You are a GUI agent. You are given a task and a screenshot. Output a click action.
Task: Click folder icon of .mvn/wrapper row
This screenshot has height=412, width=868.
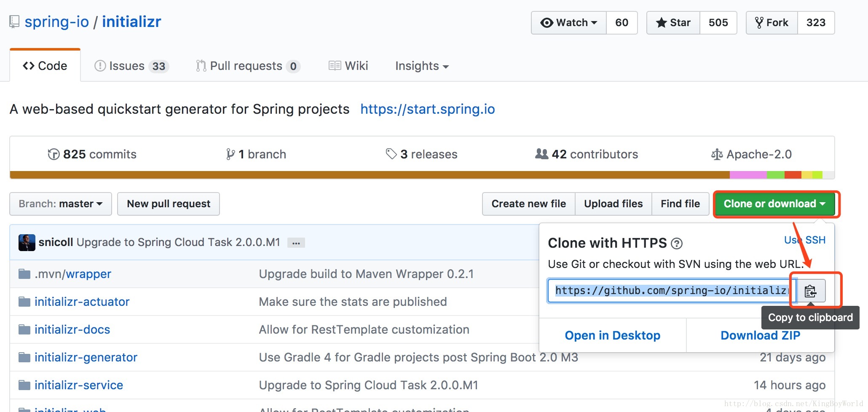24,274
